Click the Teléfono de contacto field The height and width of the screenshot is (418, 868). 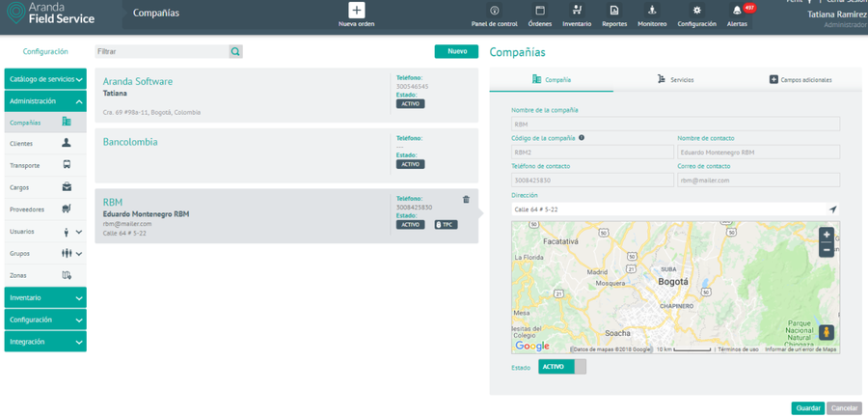(x=592, y=181)
